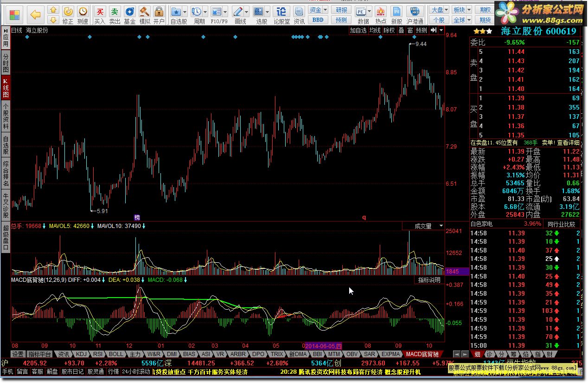This screenshot has height=383, width=588.
Task: Click the 卖出 sell icon
Action: [x=115, y=15]
